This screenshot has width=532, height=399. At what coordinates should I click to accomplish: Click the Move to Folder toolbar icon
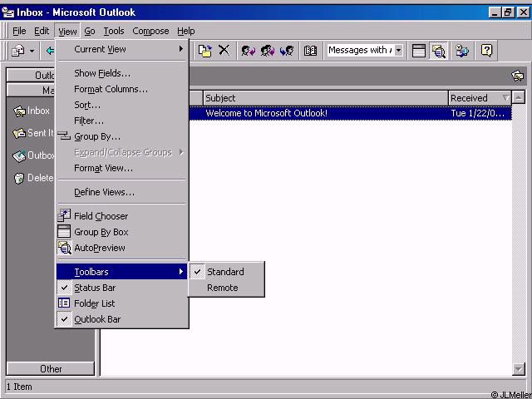pos(205,51)
